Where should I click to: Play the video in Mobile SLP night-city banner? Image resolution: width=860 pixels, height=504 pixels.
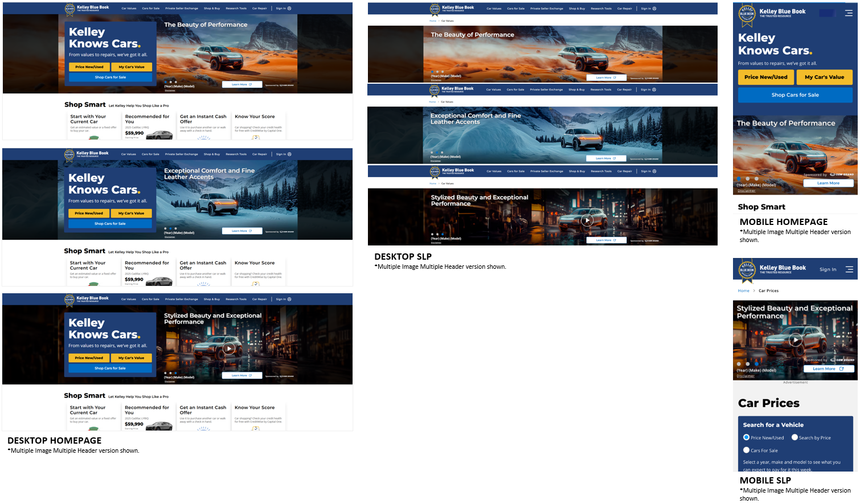tap(796, 341)
